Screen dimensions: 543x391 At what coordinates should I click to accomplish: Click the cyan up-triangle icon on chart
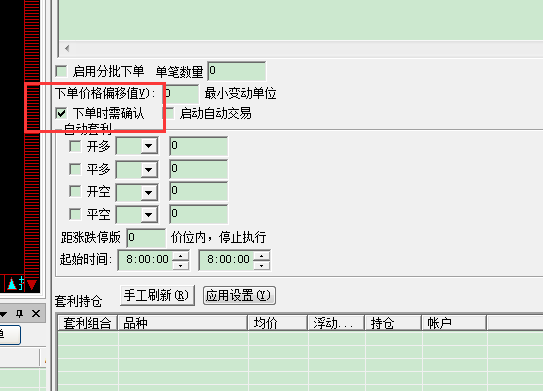pyautogui.click(x=12, y=284)
